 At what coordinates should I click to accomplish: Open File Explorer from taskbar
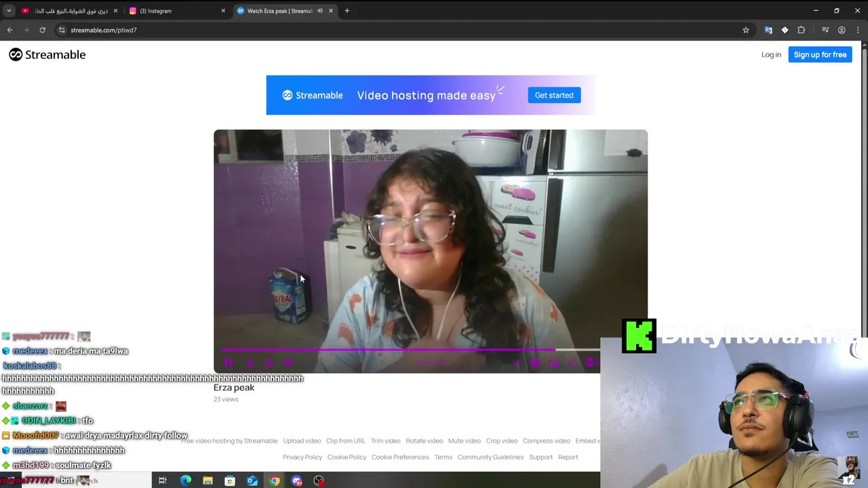(208, 481)
